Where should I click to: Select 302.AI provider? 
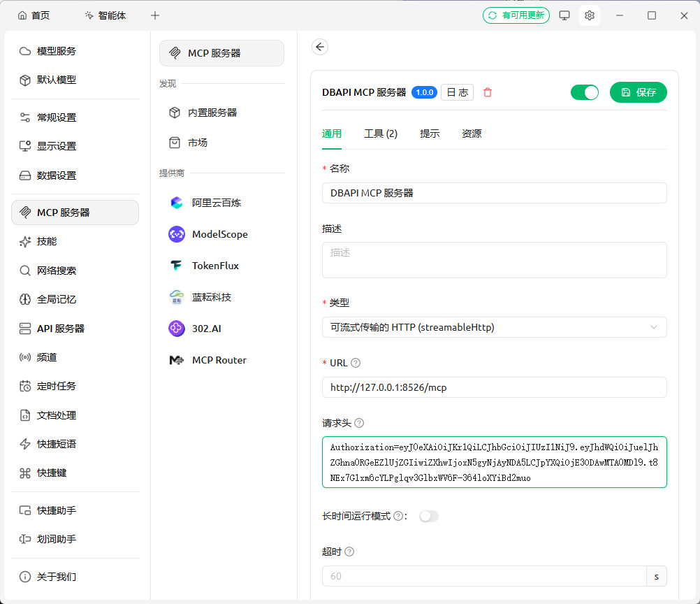point(222,329)
